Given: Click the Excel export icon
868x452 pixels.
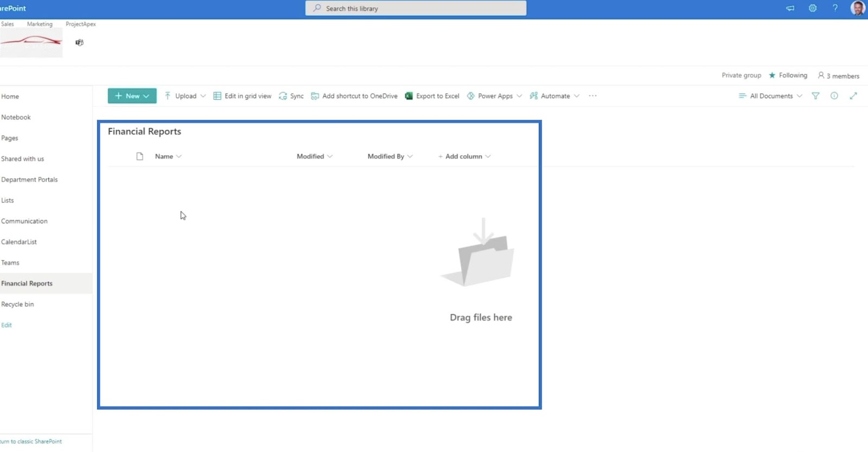Looking at the screenshot, I should pos(409,96).
